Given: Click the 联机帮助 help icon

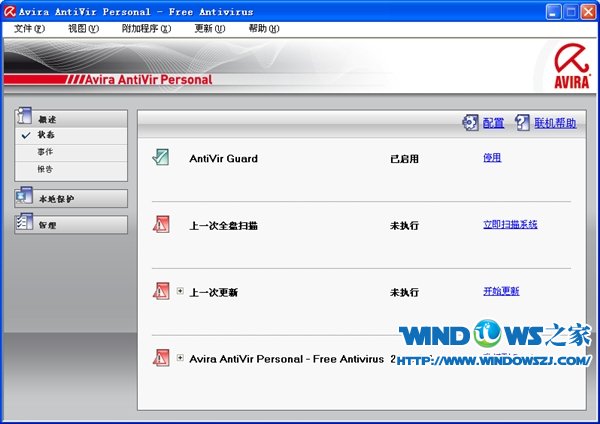Looking at the screenshot, I should [523, 122].
